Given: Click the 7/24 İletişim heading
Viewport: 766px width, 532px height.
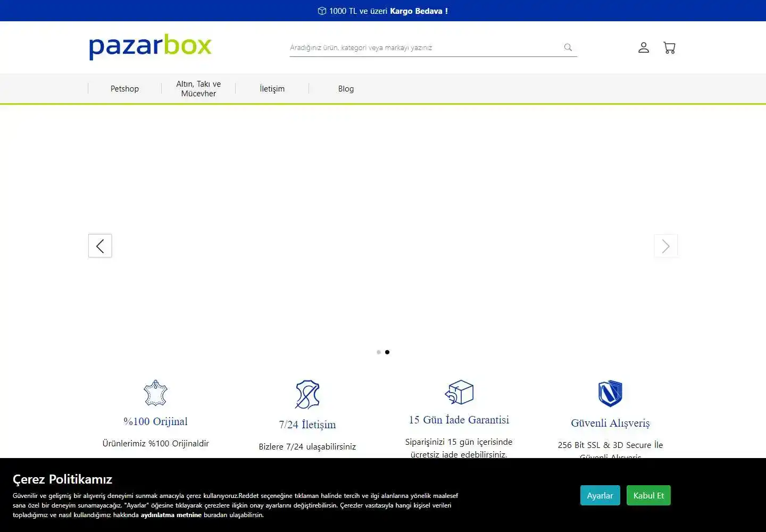Looking at the screenshot, I should point(307,425).
